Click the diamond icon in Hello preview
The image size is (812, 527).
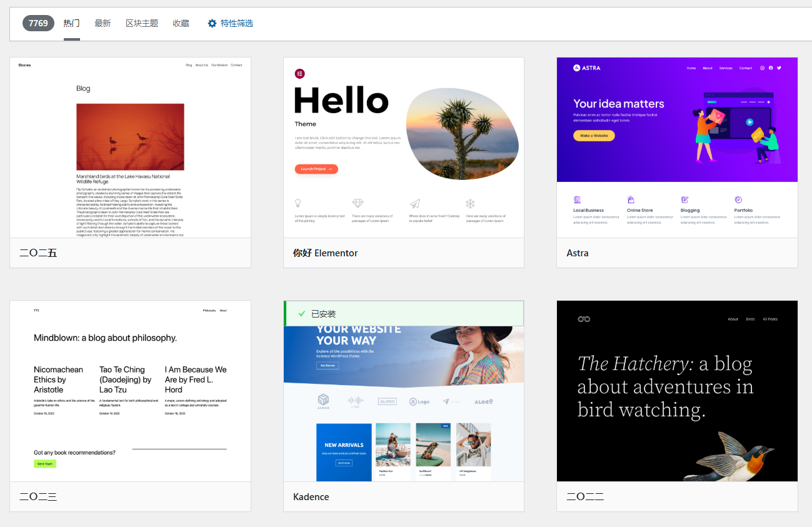click(358, 203)
